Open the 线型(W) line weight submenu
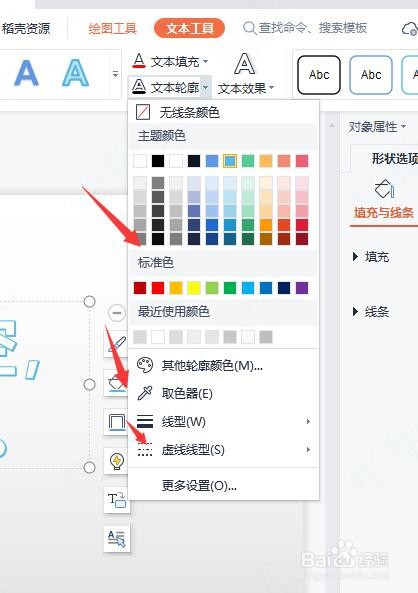418x593 pixels. 224,421
